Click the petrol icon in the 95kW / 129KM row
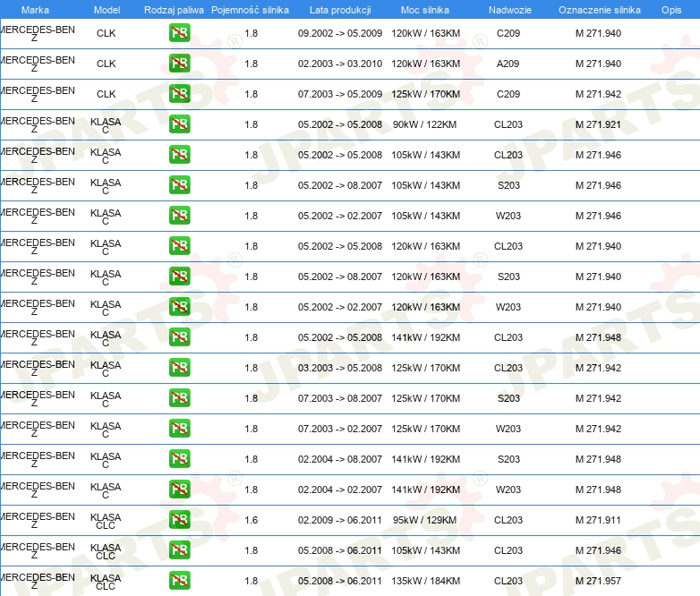 179,520
